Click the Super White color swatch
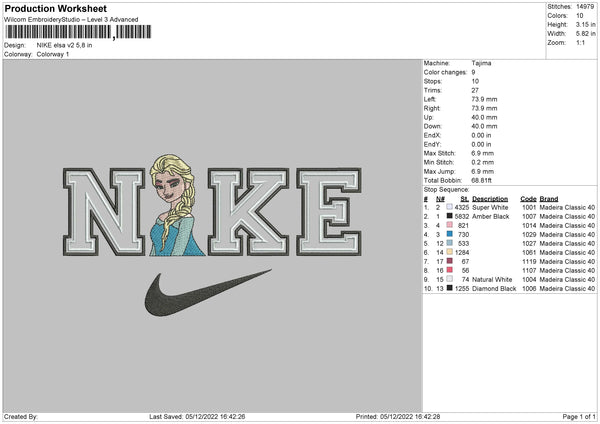This screenshot has width=600, height=424. 449,207
